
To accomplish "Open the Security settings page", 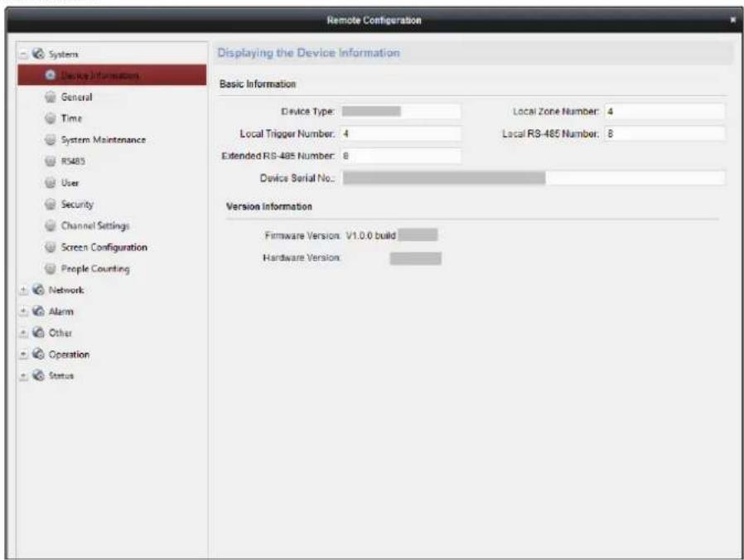I will click(x=77, y=205).
